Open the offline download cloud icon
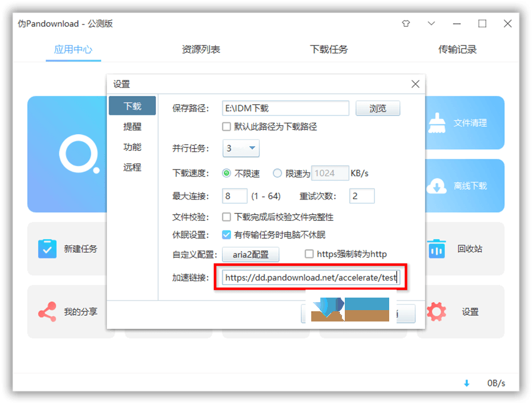This screenshot has height=404, width=532. pyautogui.click(x=436, y=186)
